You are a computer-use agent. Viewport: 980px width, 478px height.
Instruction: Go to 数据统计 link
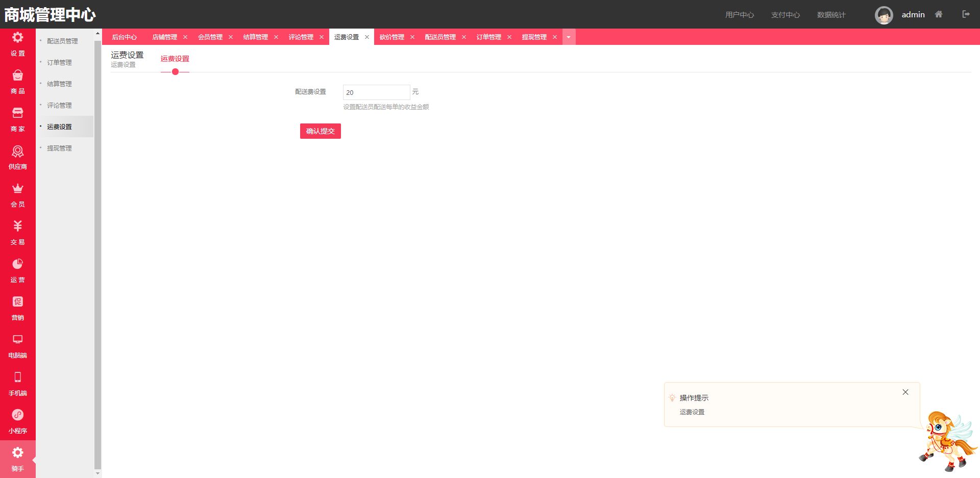pos(831,15)
